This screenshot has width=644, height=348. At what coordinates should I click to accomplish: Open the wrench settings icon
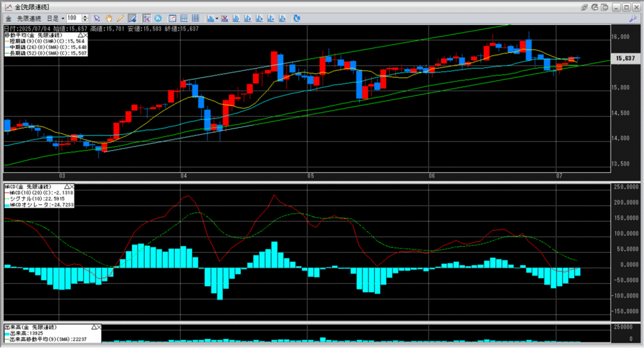633,18
